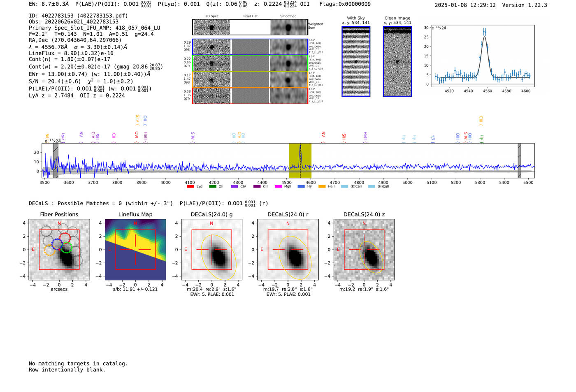Select the DECaLS(24.0) g image
576x392 pixels.
tap(212, 249)
